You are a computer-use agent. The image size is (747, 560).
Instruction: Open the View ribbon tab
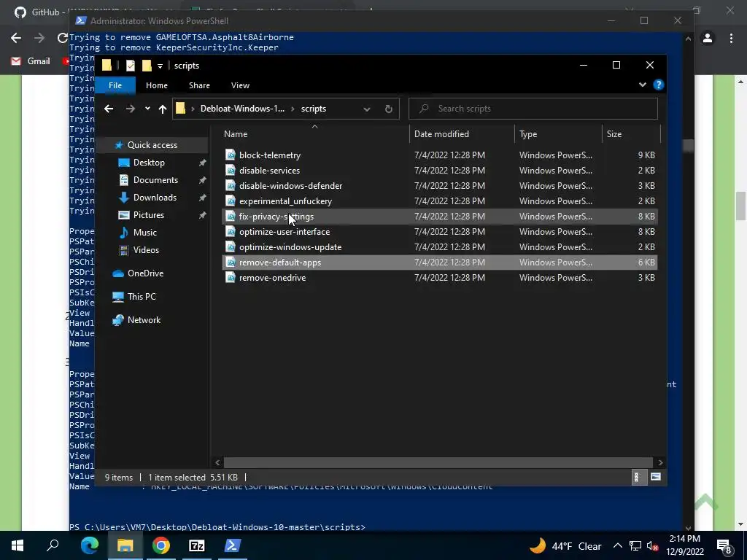click(x=240, y=85)
